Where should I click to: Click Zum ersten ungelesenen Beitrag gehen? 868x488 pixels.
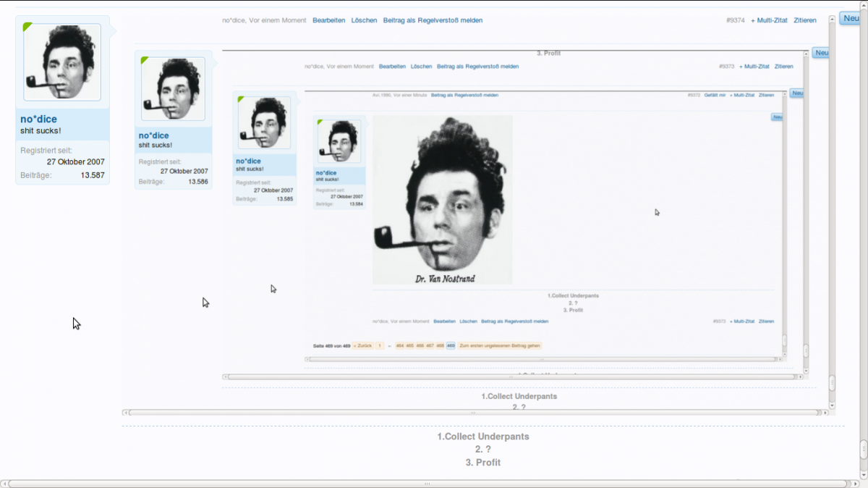[x=500, y=346]
